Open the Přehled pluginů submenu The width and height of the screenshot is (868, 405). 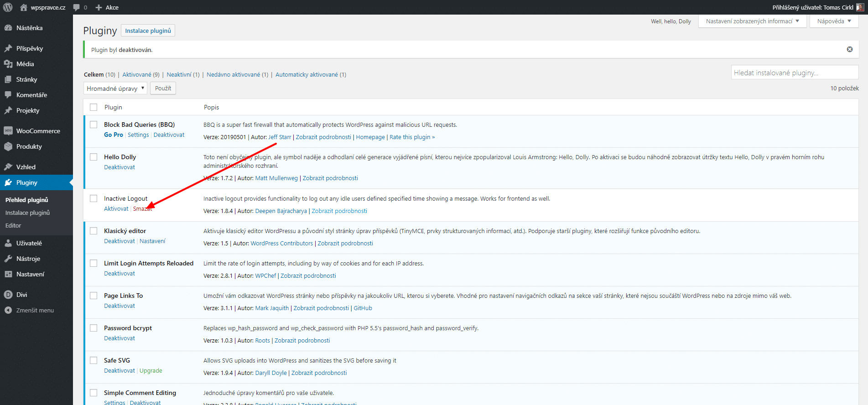click(26, 200)
